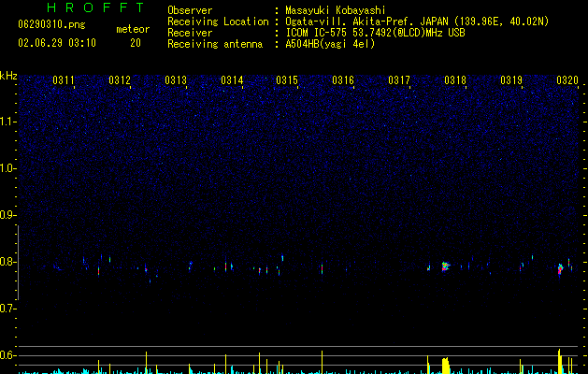The width and height of the screenshot is (588, 374).
Task: Click the Receiving antenna label
Action: [215, 44]
